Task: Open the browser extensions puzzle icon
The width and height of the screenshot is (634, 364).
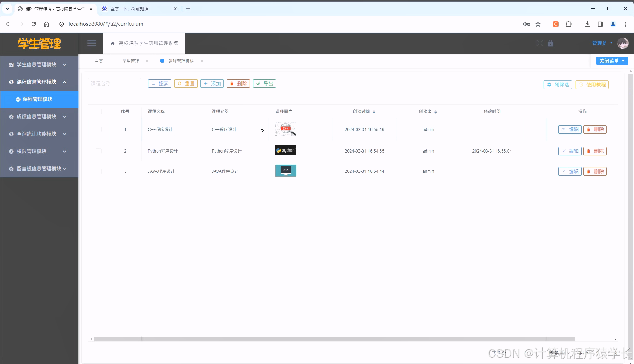Action: pyautogui.click(x=569, y=24)
